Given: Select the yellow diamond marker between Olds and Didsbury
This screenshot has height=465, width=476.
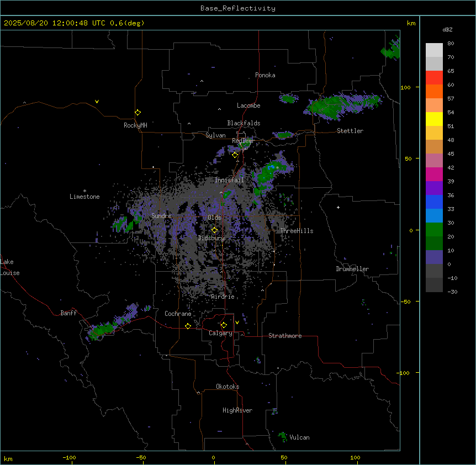Looking at the screenshot, I should (x=214, y=230).
